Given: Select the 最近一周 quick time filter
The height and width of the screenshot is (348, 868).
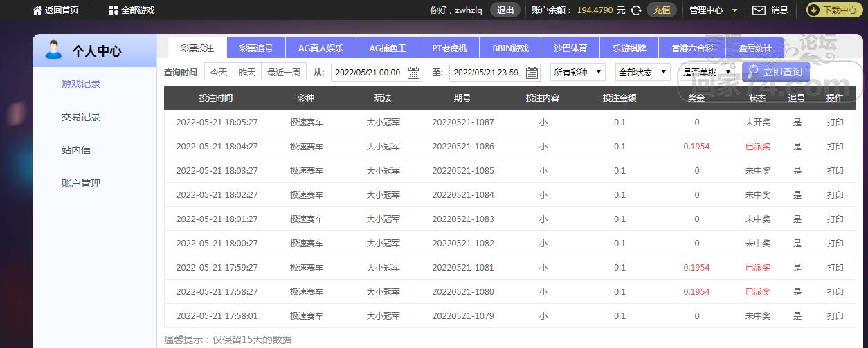Looking at the screenshot, I should coord(284,72).
